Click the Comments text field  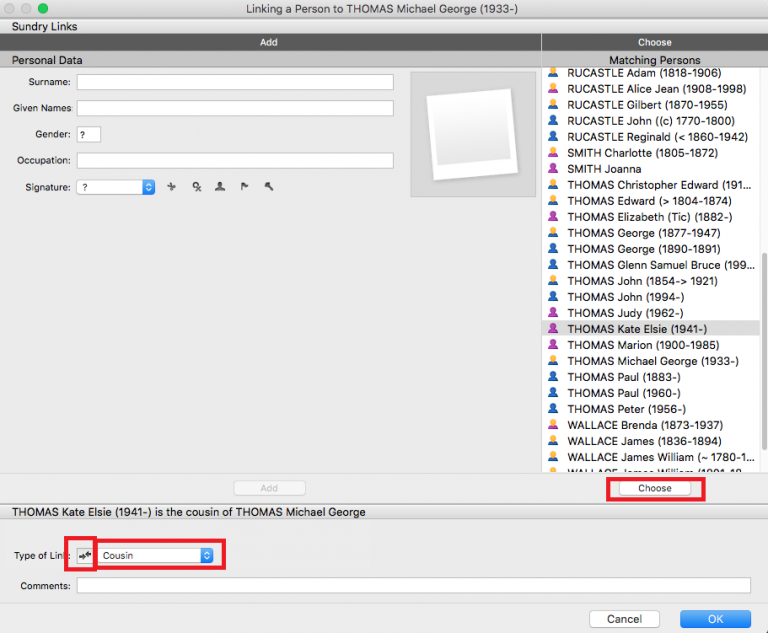point(413,586)
